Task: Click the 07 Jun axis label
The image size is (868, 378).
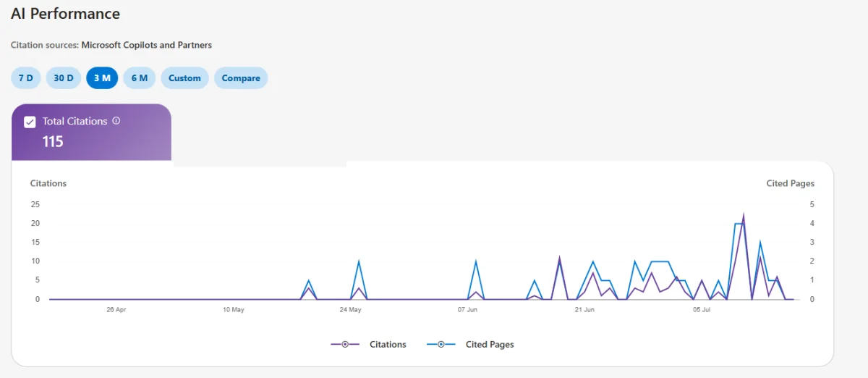Action: (x=467, y=309)
